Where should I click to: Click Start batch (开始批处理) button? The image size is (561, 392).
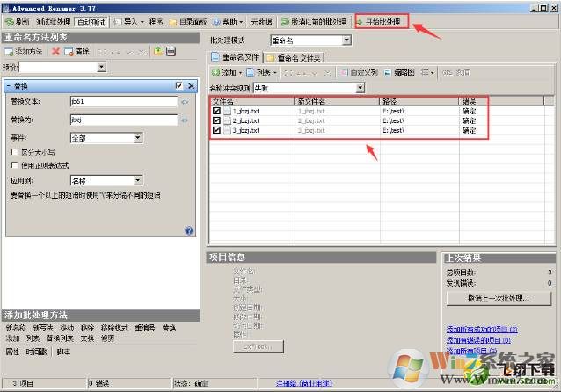click(x=382, y=22)
